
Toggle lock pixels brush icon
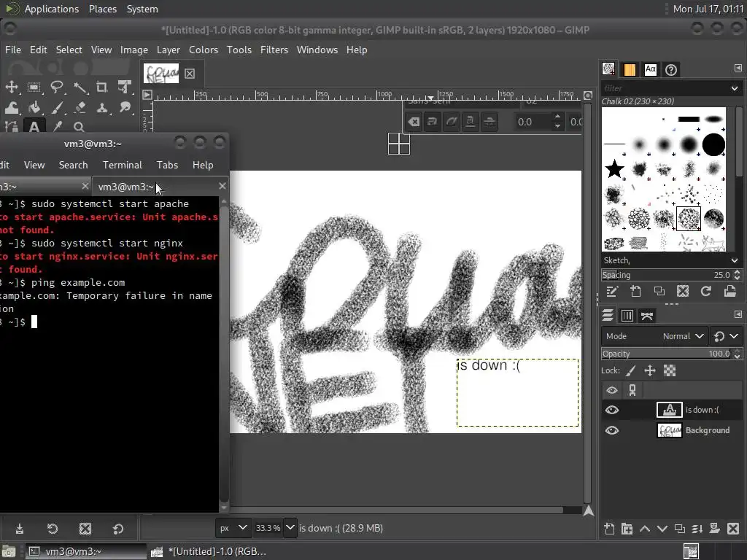point(630,370)
